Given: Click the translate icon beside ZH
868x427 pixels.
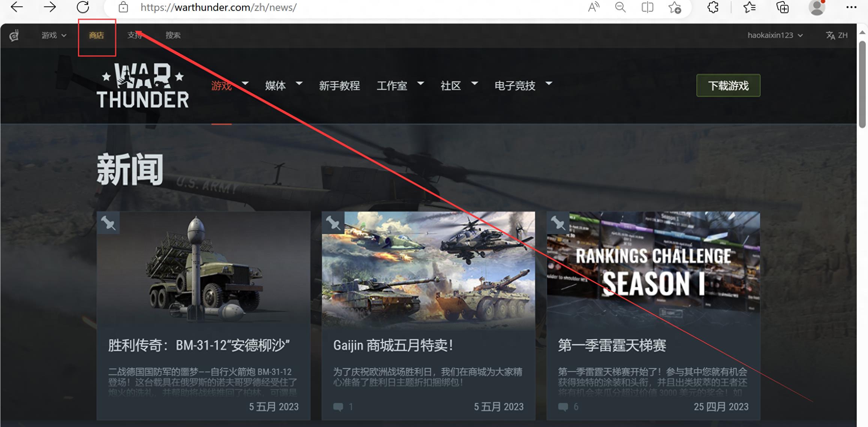Looking at the screenshot, I should [x=830, y=35].
